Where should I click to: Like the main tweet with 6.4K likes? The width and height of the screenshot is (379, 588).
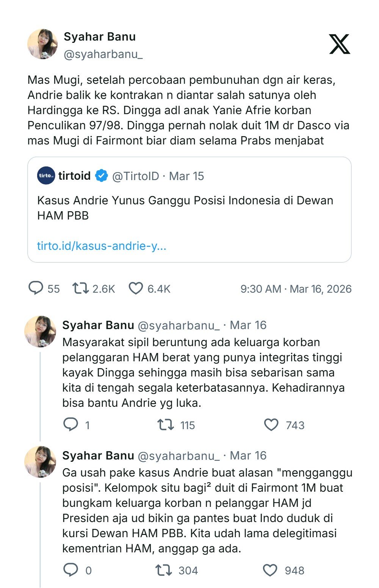136,289
